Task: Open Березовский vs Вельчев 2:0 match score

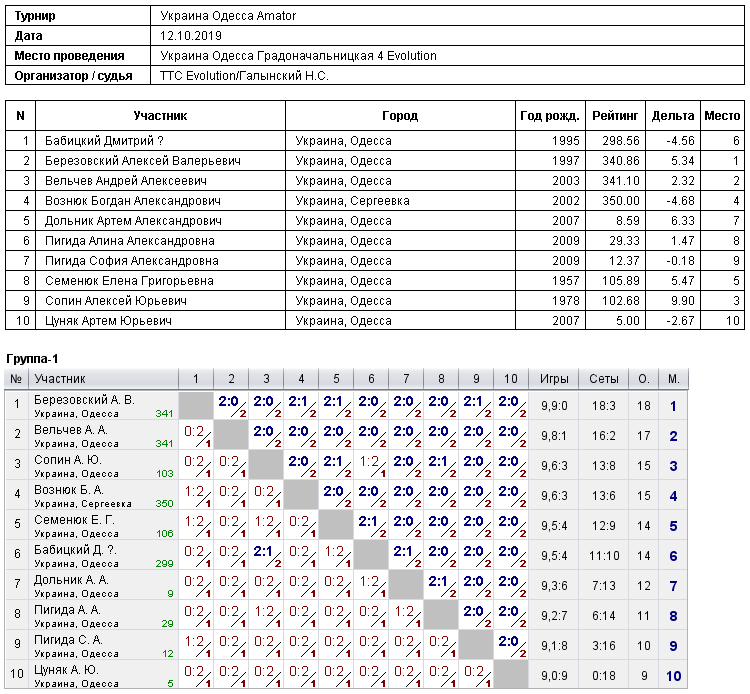Action: click(231, 406)
